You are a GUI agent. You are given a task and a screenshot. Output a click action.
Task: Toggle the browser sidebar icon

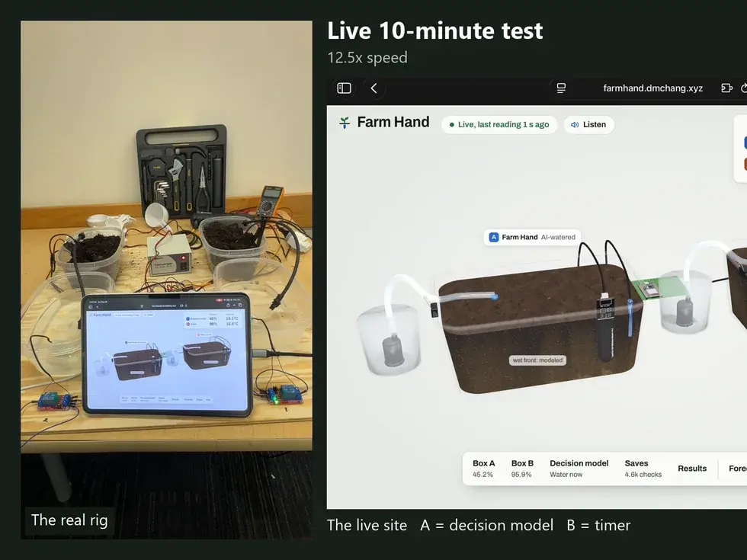(344, 88)
